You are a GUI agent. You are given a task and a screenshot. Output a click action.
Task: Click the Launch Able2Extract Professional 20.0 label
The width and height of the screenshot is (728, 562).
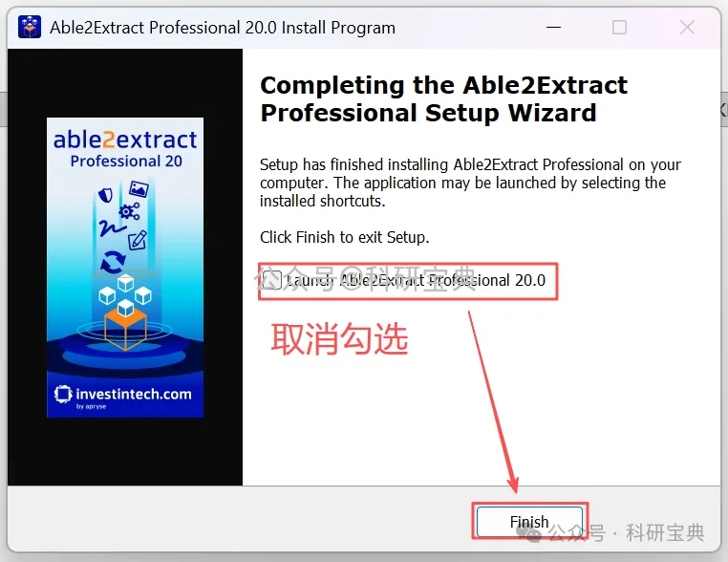point(416,280)
